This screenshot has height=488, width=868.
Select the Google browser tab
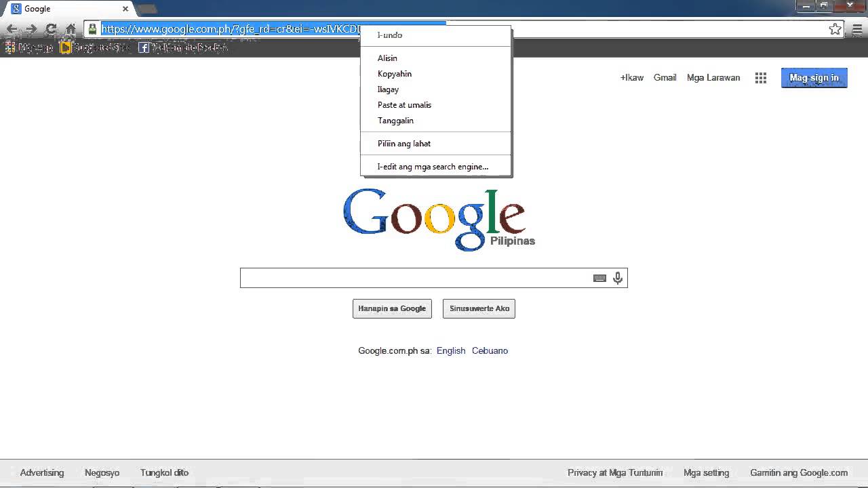click(x=68, y=9)
